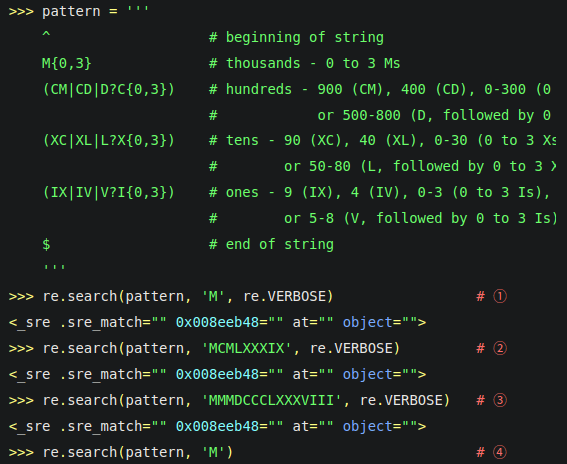Screen dimensions: 567x464
Task: Click the first 0x008eeb48 memory address
Action: (x=217, y=322)
